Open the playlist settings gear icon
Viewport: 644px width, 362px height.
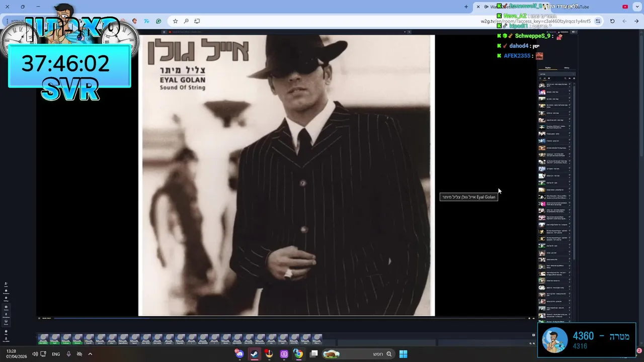574,78
